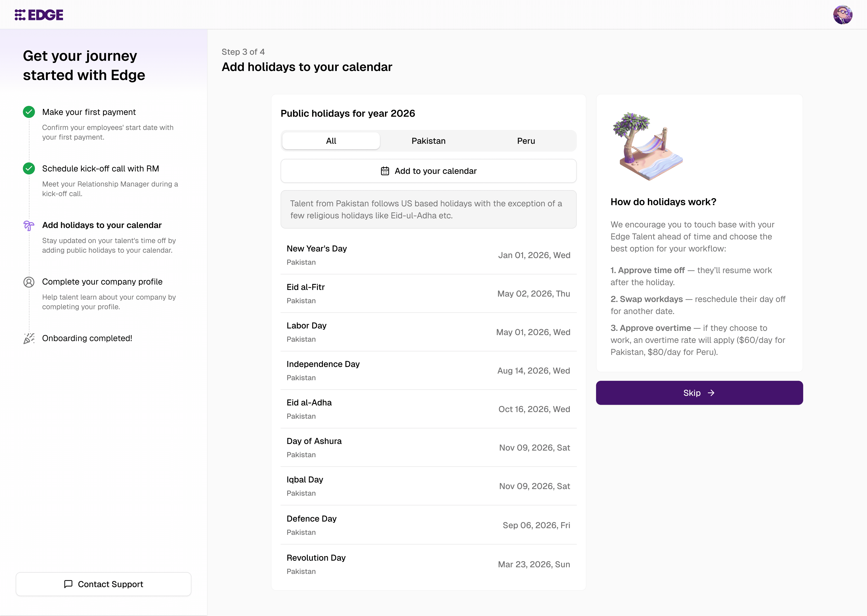Viewport: 867px width, 616px height.
Task: Click green checkmark beside kick-off call step
Action: coord(29,168)
